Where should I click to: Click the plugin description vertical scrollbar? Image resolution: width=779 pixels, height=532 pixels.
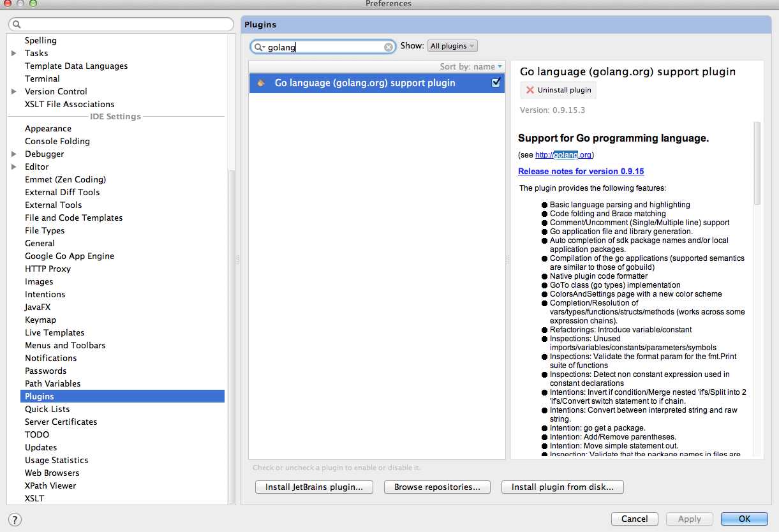pos(757,163)
